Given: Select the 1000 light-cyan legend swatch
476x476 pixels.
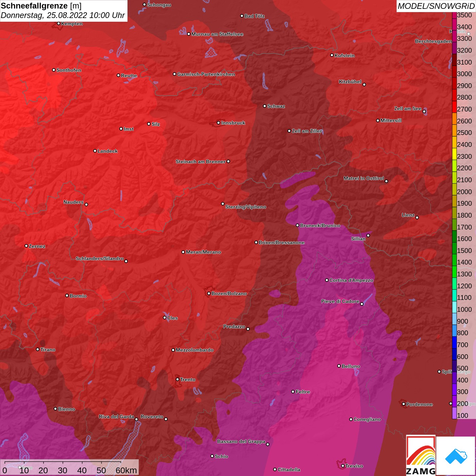Looking at the screenshot, I should (x=454, y=307).
